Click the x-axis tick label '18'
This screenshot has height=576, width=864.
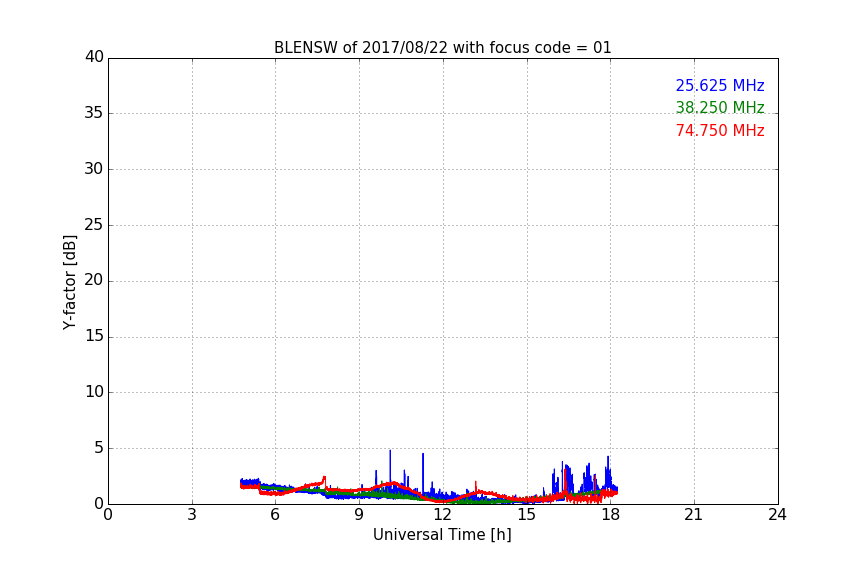point(611,515)
